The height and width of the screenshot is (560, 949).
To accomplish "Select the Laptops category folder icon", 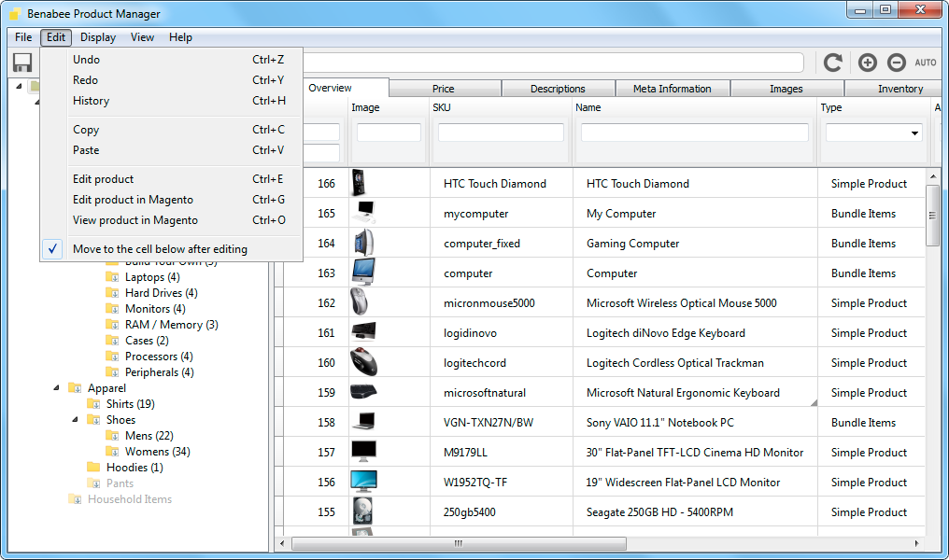I will pos(113,277).
